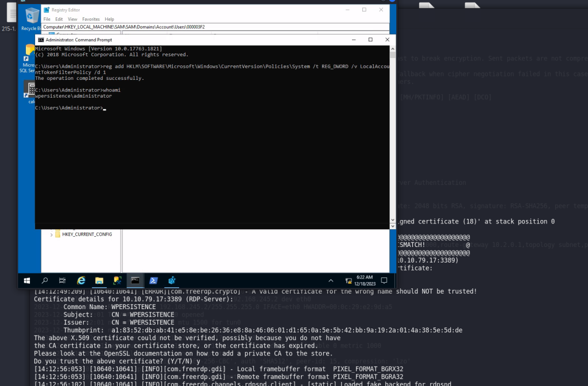This screenshot has width=588, height=386.
Task: Show hidden system tray icons
Action: tap(331, 280)
